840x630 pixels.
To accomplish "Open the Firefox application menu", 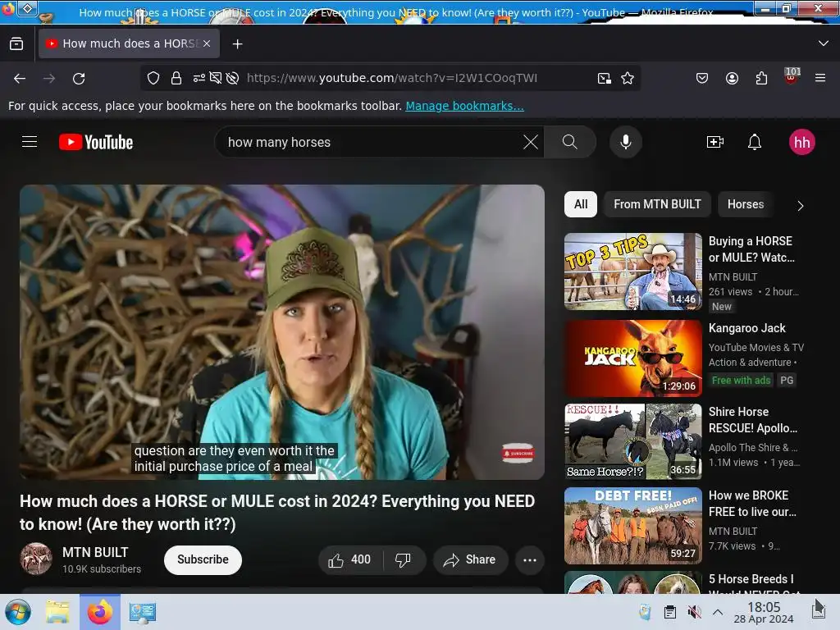I will point(820,78).
